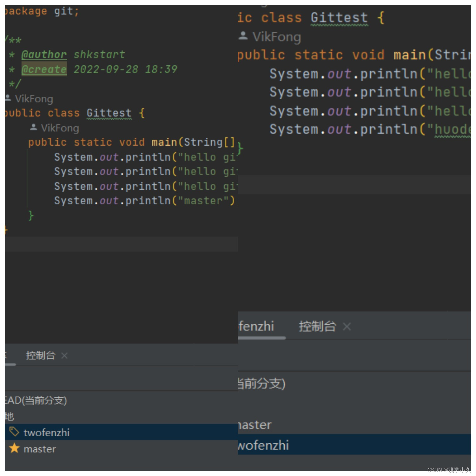The height and width of the screenshot is (476, 476).
Task: Click the package git; statement
Action: [42, 11]
